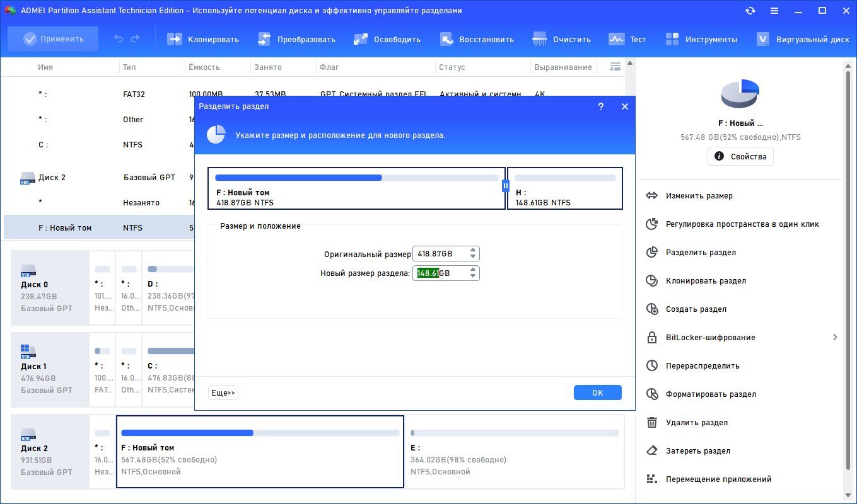Increase the original size spinner value

(x=473, y=250)
